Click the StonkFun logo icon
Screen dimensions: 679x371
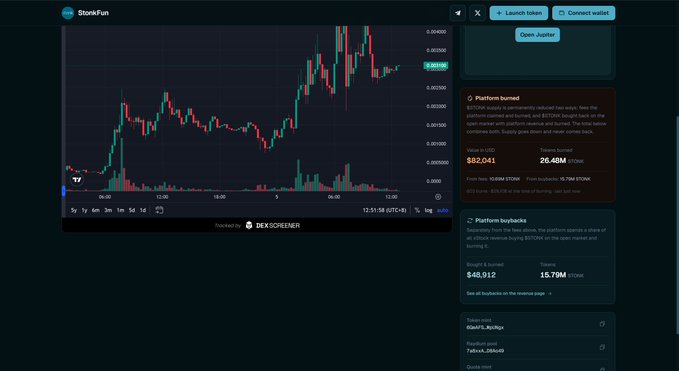tap(68, 13)
